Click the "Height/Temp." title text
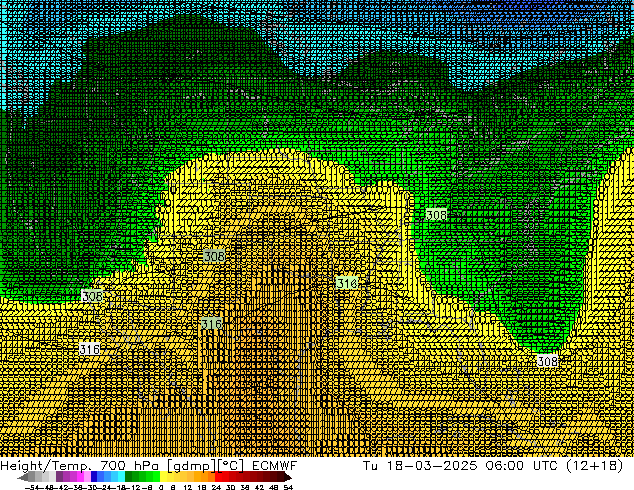The height and width of the screenshot is (490, 634). pos(45,466)
